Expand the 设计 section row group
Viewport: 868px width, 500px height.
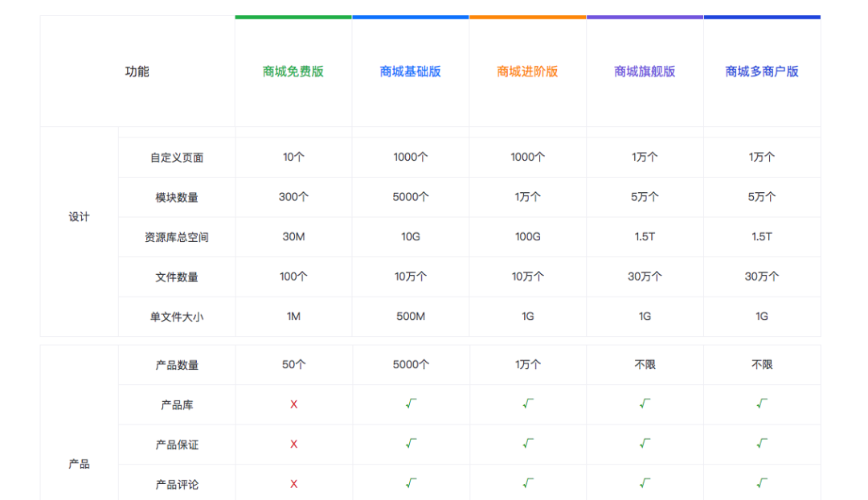click(78, 216)
